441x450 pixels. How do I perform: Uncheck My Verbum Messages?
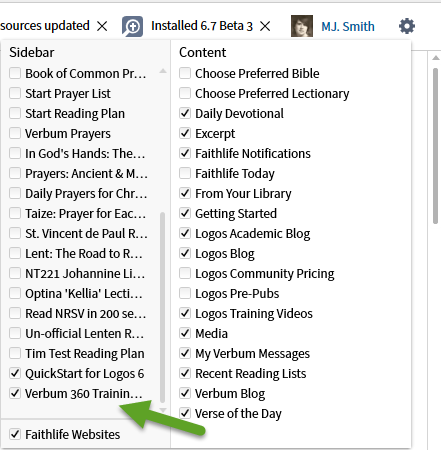tap(185, 353)
